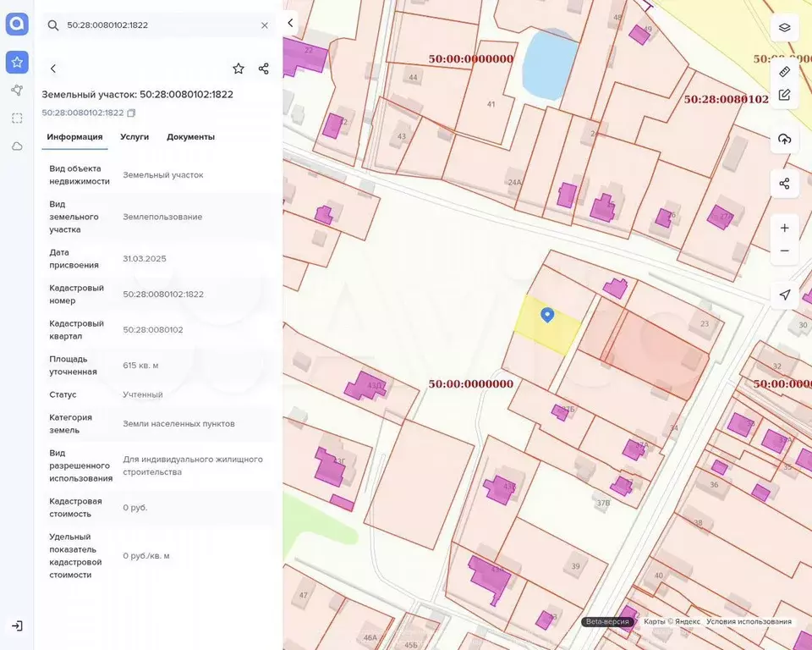
Task: Open the favorites star in left sidebar
Action: pos(17,62)
